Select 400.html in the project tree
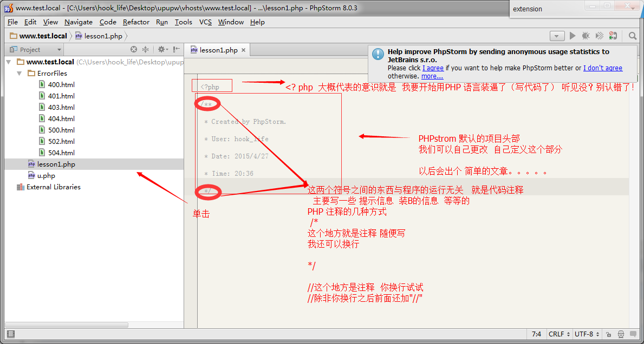 (x=61, y=85)
